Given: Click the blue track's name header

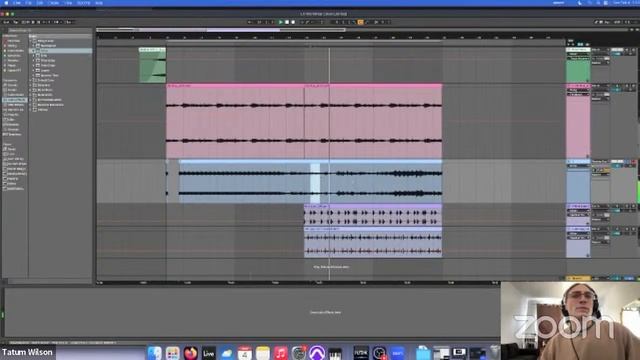Looking at the screenshot, I should [578, 162].
